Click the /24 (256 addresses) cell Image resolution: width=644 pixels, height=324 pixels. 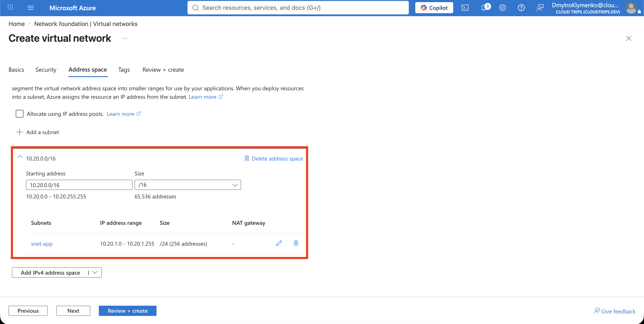click(183, 244)
